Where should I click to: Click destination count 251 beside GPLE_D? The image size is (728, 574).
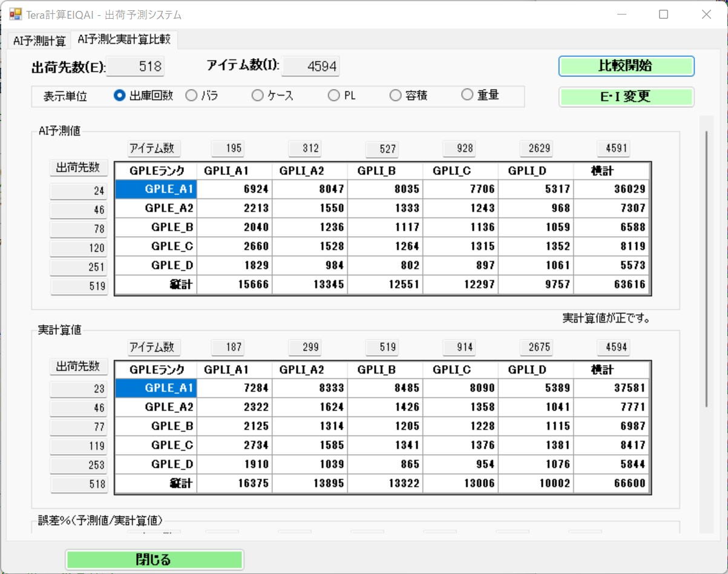78,267
